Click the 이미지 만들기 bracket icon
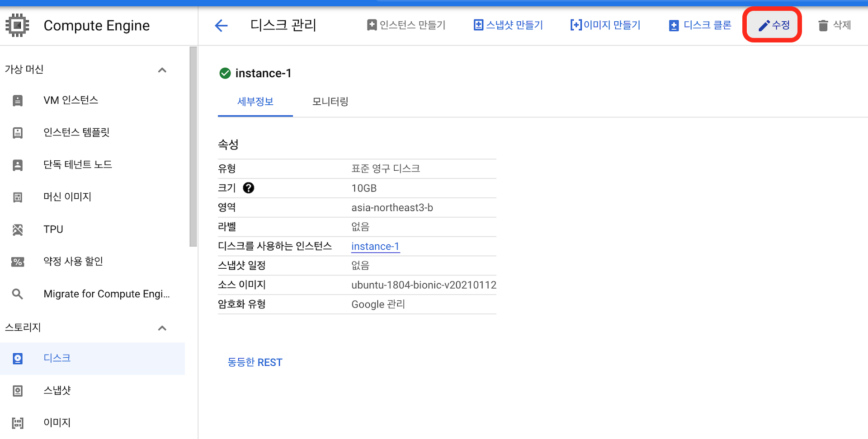868x439 pixels. (576, 25)
